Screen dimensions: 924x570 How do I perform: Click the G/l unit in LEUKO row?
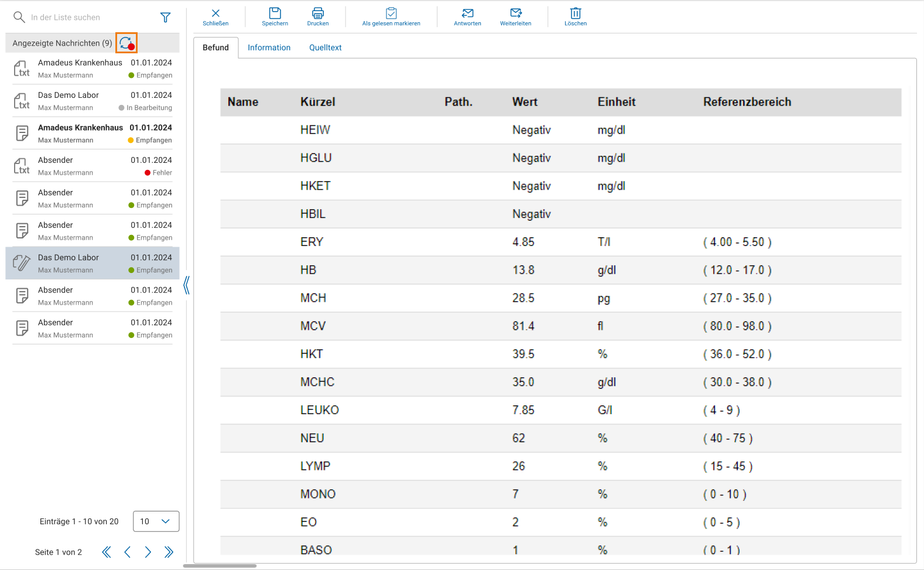(605, 410)
